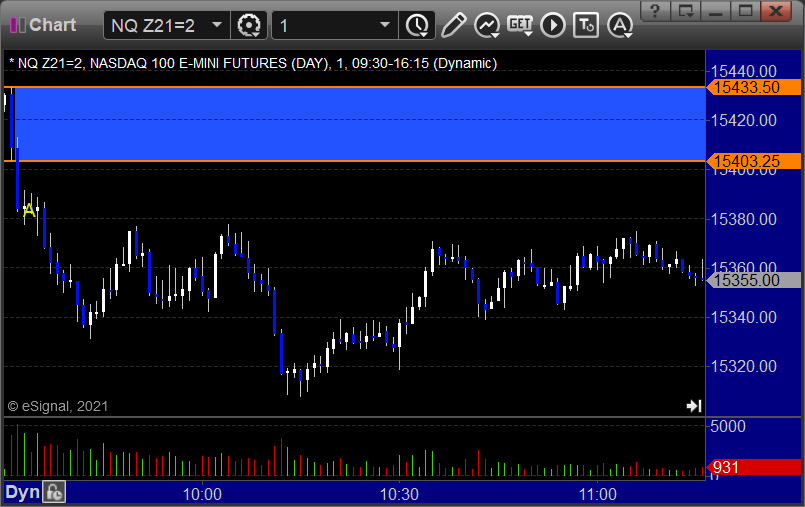Screen dimensions: 805x507
Task: Click the Chart window link color icon
Action: [17, 25]
